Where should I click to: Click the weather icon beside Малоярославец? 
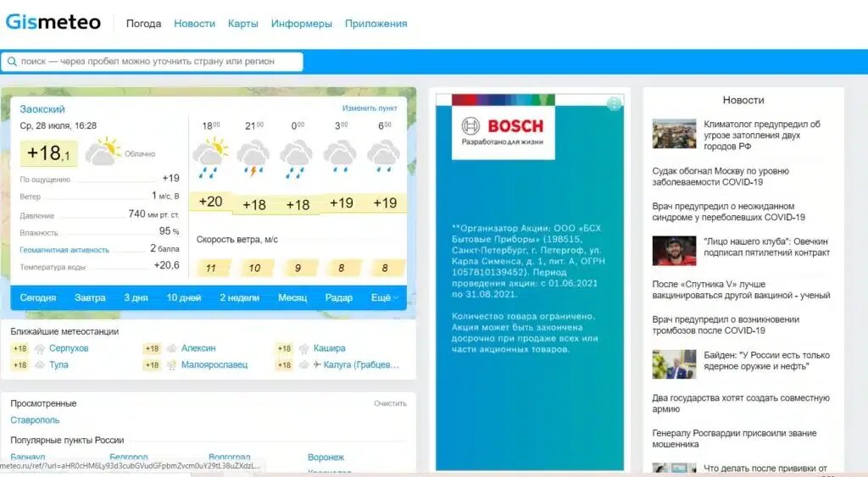click(x=172, y=365)
